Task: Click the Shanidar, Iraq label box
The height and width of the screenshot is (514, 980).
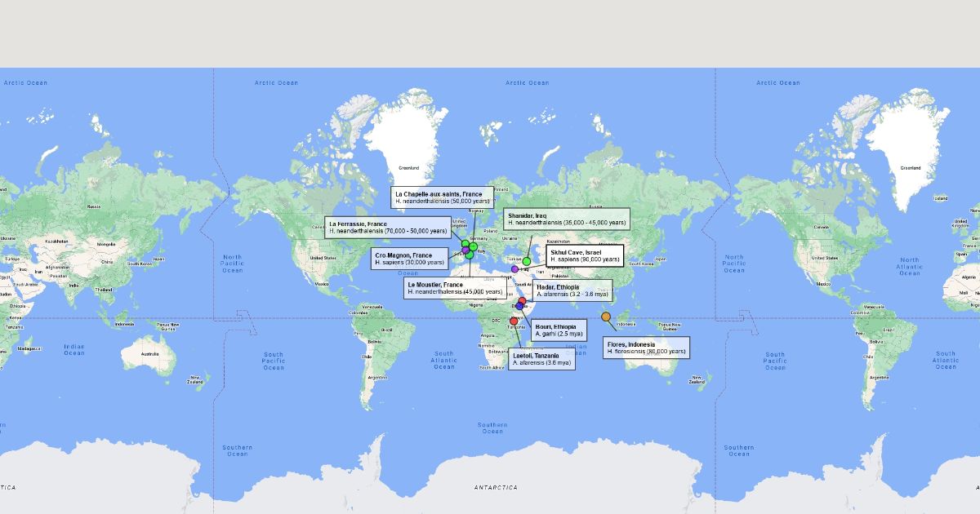Action: click(567, 219)
